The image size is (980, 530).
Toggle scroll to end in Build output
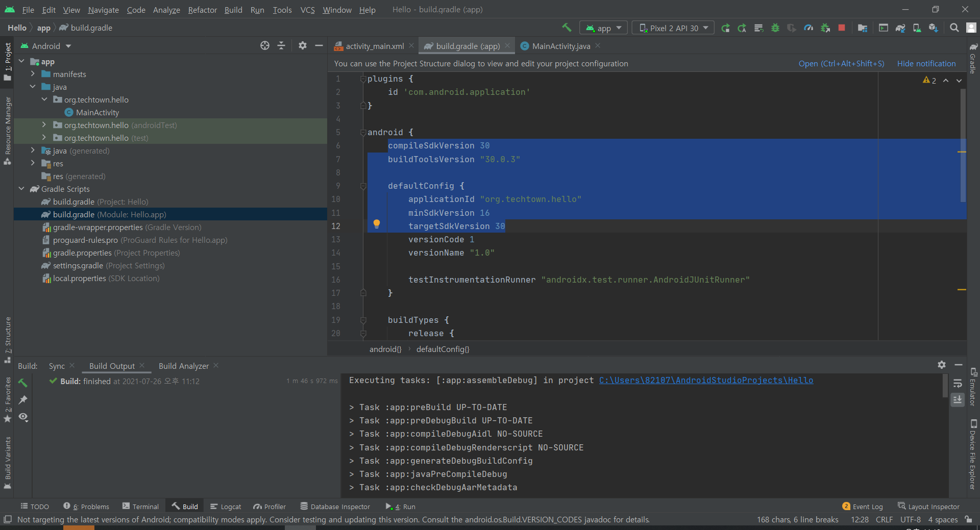(x=958, y=399)
